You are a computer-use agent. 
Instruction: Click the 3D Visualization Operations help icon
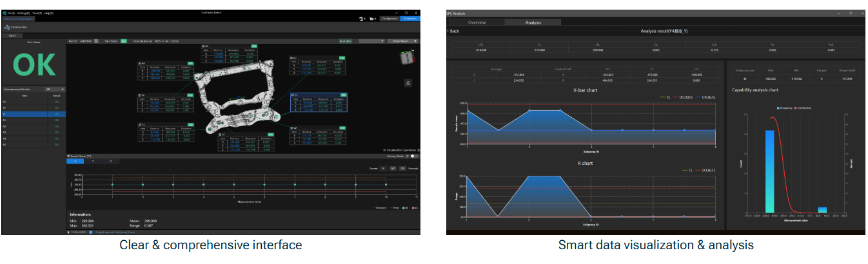click(x=419, y=149)
